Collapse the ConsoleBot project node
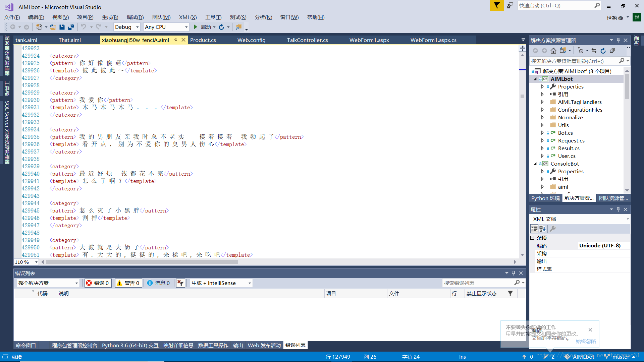644x362 pixels. [x=535, y=164]
